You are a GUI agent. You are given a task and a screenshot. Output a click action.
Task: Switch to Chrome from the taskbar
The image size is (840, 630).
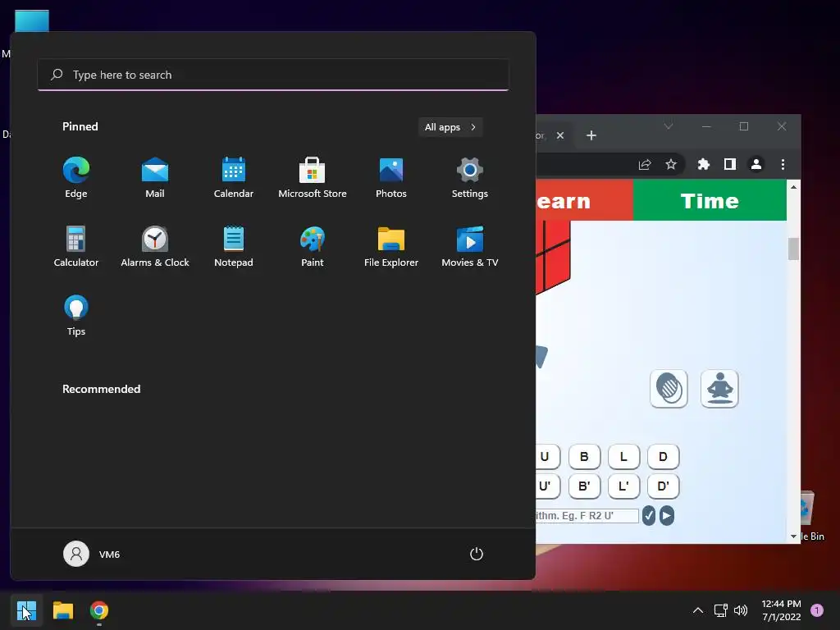[99, 610]
